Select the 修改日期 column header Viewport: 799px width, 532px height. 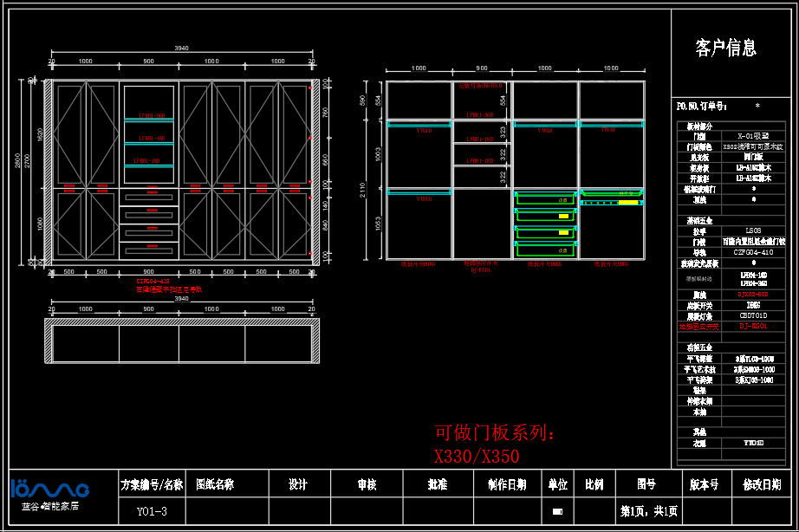pyautogui.click(x=761, y=484)
